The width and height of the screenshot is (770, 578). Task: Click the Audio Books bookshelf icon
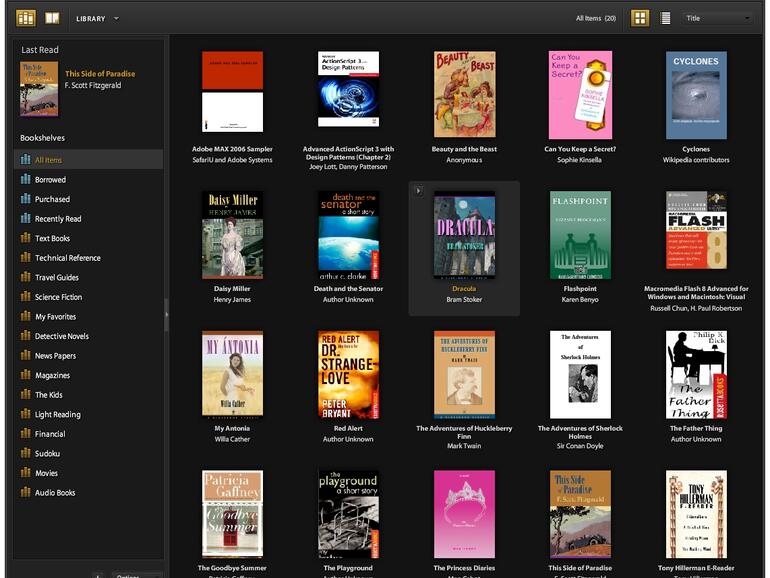(26, 493)
